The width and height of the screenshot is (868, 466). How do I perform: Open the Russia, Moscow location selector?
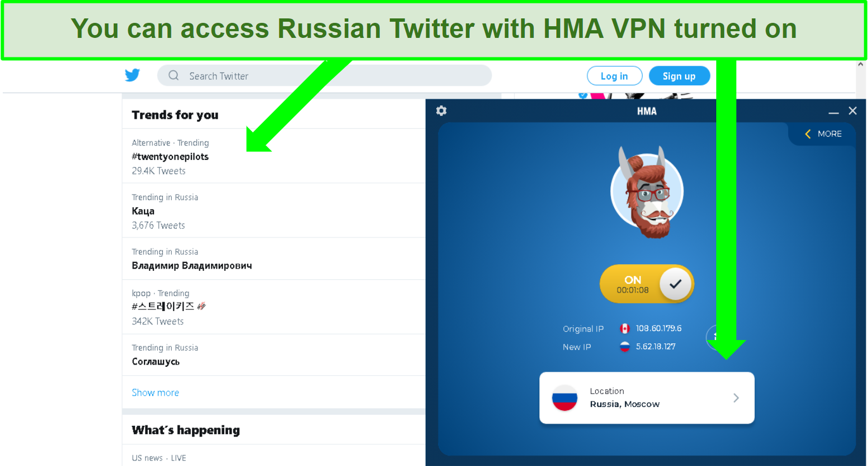pyautogui.click(x=647, y=398)
